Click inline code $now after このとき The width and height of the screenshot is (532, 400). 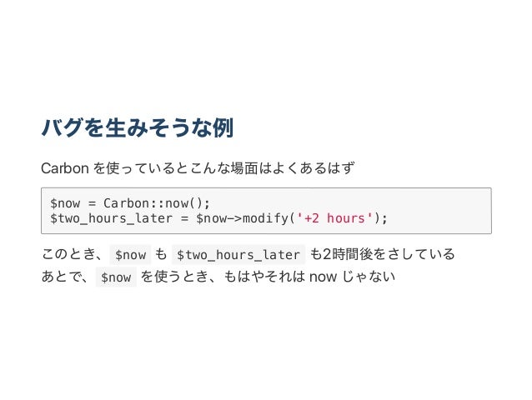130,254
